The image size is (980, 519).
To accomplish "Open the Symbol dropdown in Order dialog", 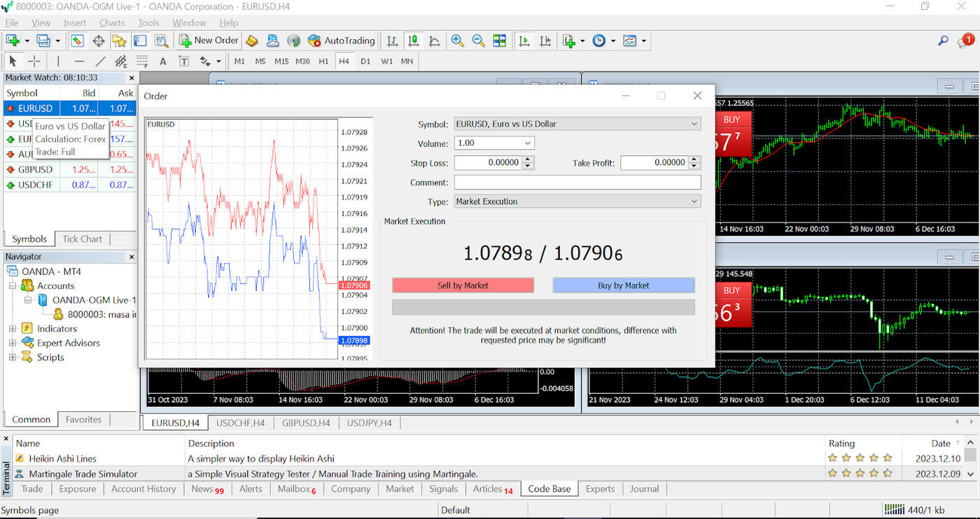I will coord(577,124).
